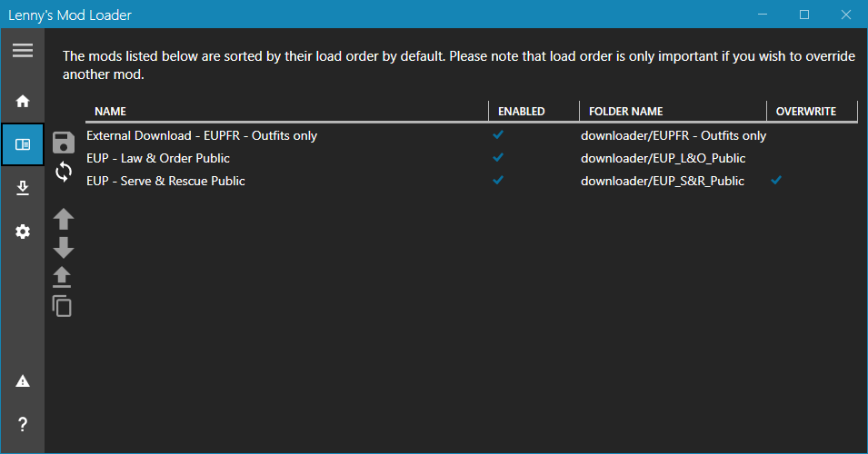Sort by ENABLED column header
This screenshot has width=868, height=454.
pyautogui.click(x=521, y=112)
